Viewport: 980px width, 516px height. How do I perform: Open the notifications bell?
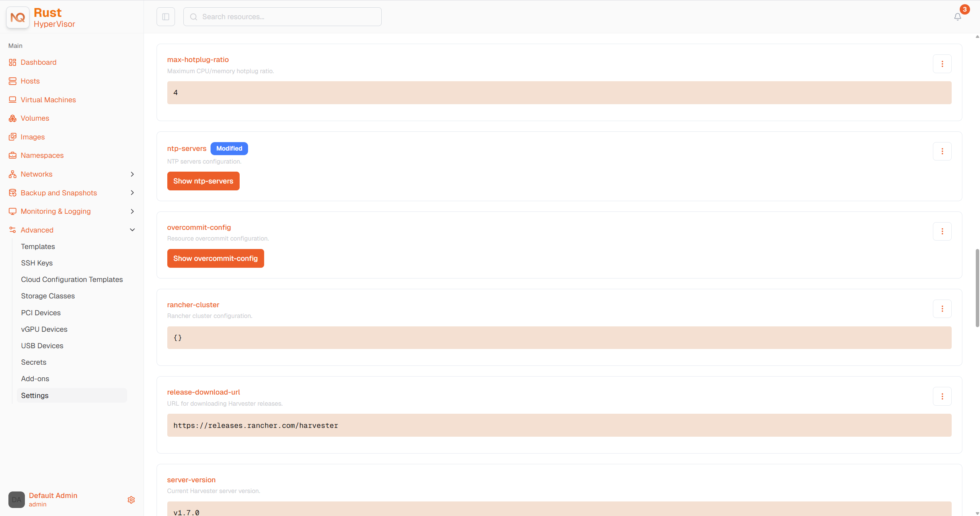click(x=957, y=17)
